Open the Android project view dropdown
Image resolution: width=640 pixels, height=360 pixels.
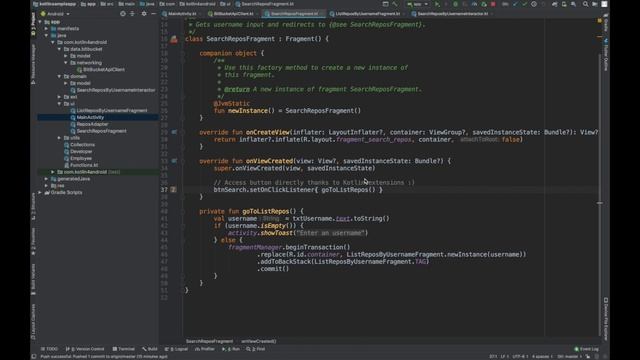tap(56, 14)
